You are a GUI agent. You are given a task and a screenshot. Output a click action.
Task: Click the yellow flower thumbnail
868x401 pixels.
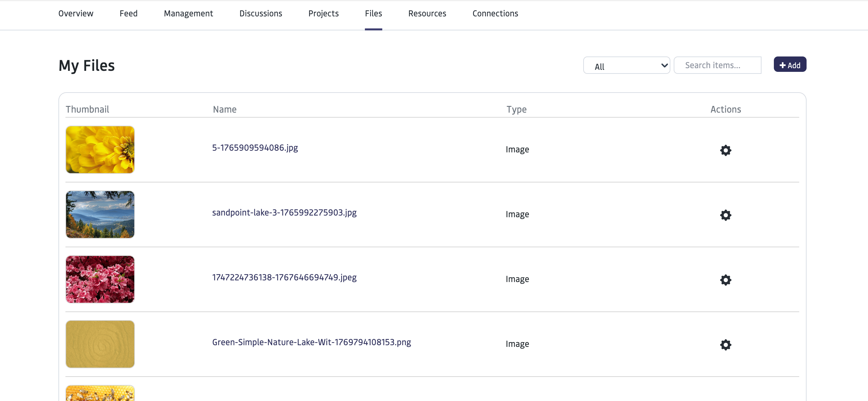(x=100, y=150)
